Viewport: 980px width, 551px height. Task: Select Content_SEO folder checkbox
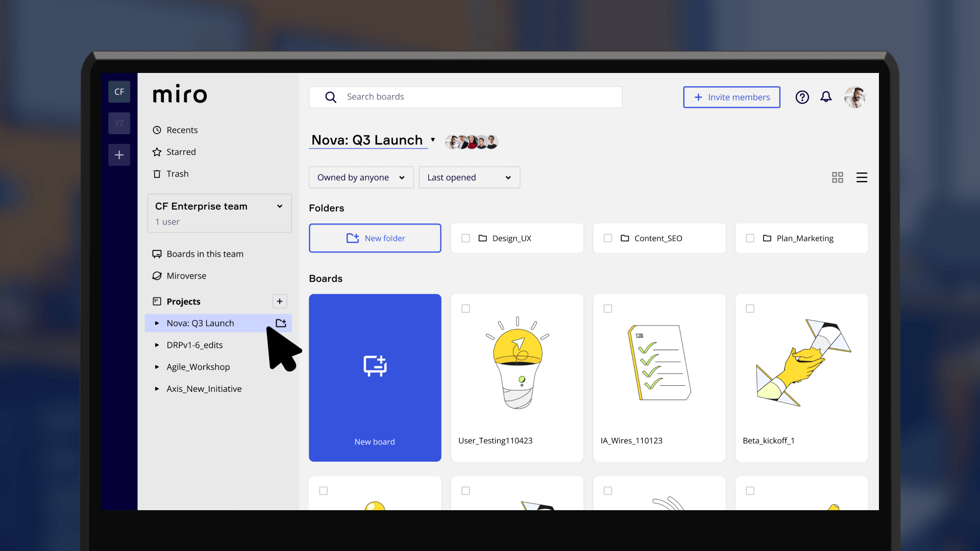coord(607,238)
